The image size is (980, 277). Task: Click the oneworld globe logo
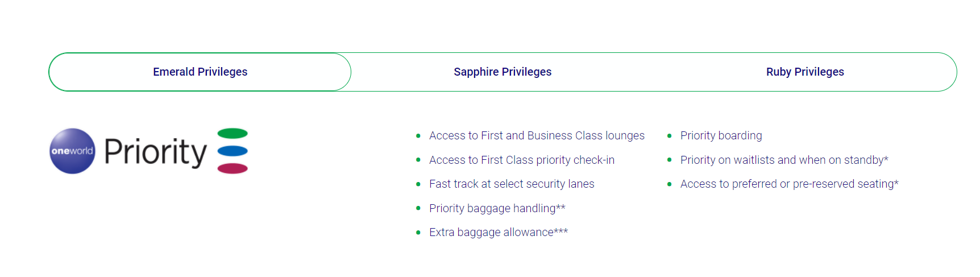click(x=72, y=151)
